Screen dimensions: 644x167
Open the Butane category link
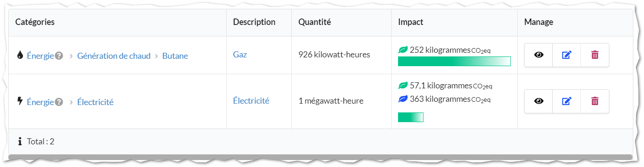[175, 56]
